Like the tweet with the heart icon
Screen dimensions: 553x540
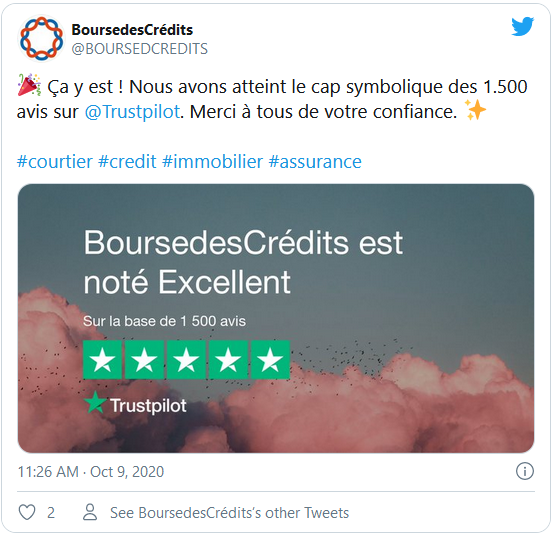tap(27, 512)
